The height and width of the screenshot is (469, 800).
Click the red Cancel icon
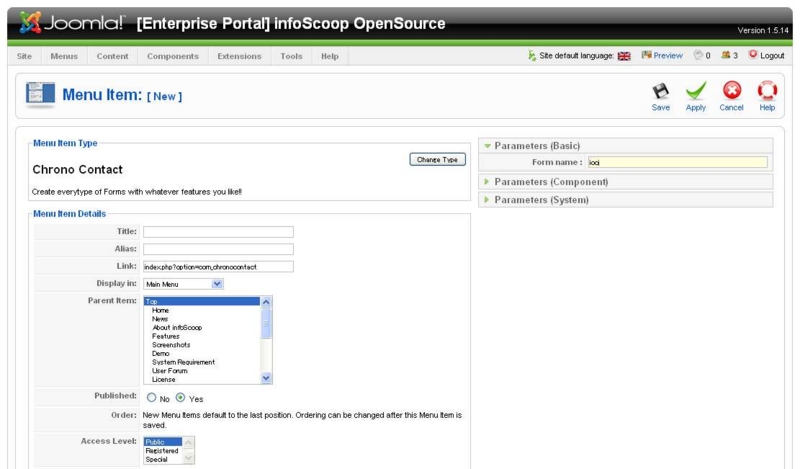732,90
